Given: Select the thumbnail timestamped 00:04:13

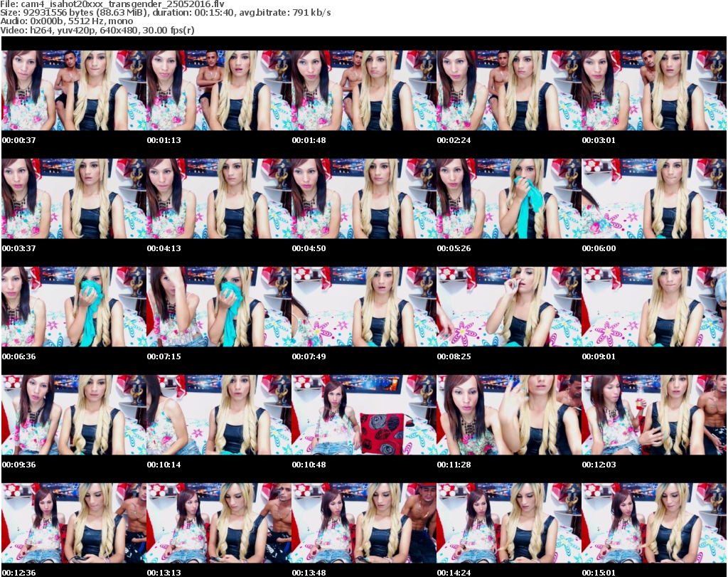Looking at the screenshot, I should [x=219, y=198].
